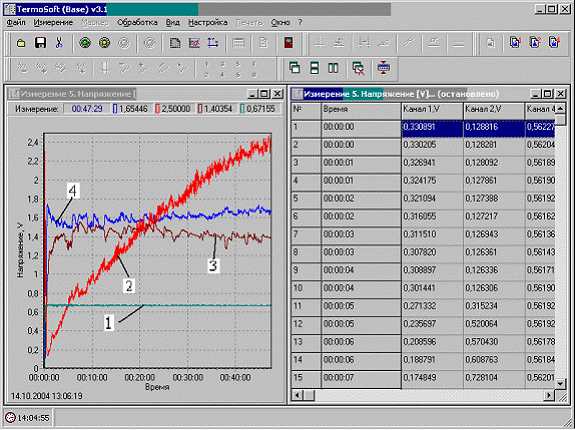Click the Канал 2,V column header
The height and width of the screenshot is (430, 575).
tap(494, 111)
